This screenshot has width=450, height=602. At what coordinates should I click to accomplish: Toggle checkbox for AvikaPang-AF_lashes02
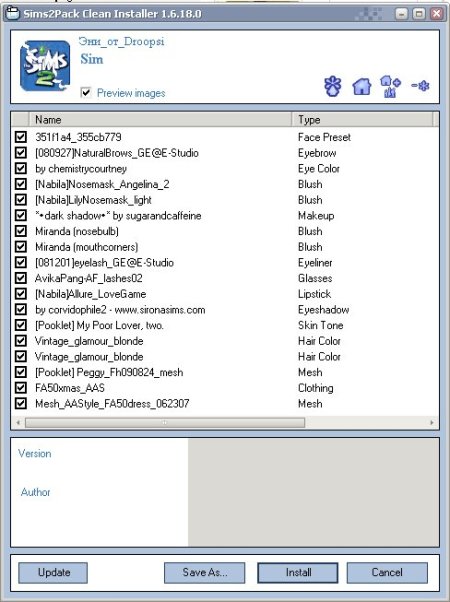(21, 278)
